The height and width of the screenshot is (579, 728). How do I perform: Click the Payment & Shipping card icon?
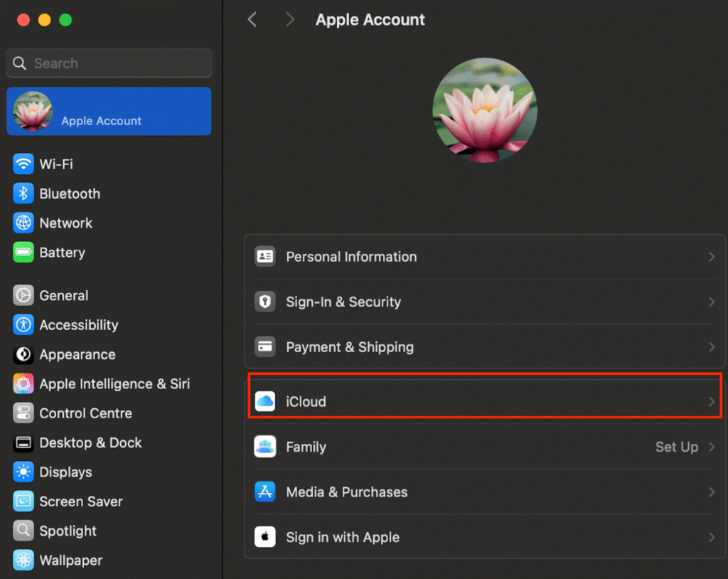(x=265, y=346)
